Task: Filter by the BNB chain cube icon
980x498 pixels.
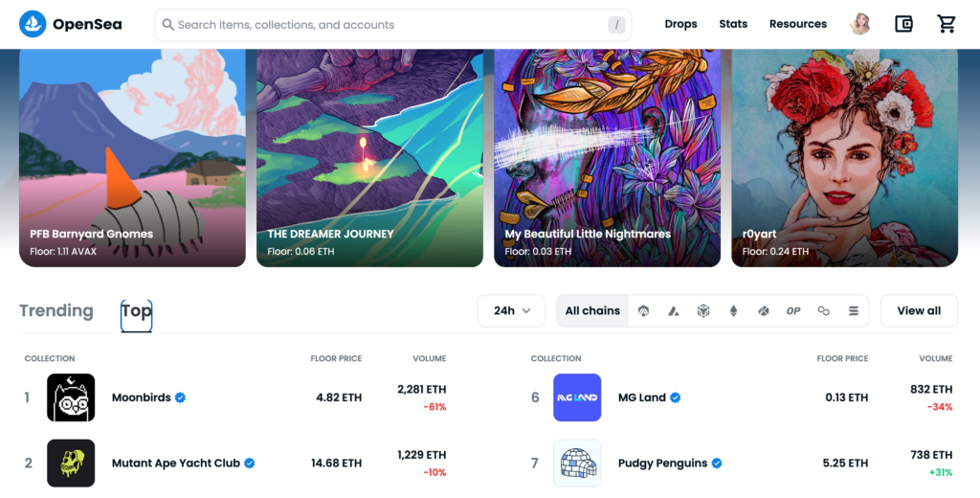Action: pos(703,311)
